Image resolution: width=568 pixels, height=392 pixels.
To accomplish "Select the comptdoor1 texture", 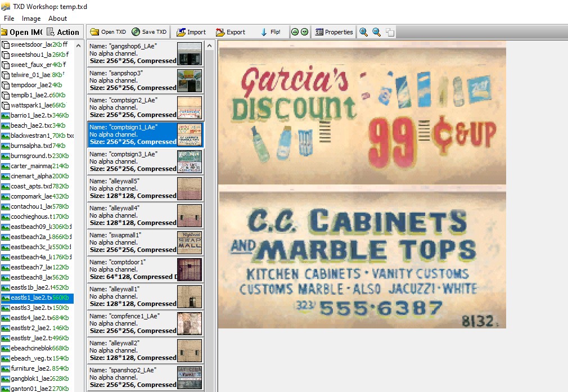I will point(145,269).
